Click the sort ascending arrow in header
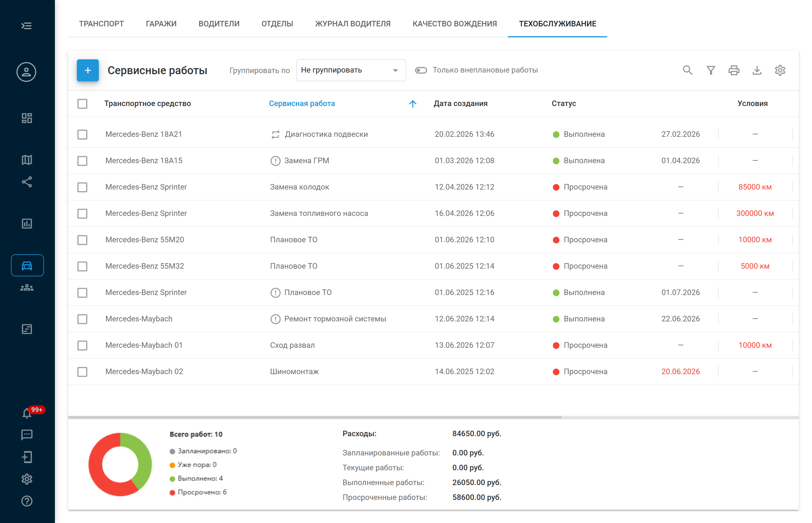The image size is (812, 523). tap(413, 104)
